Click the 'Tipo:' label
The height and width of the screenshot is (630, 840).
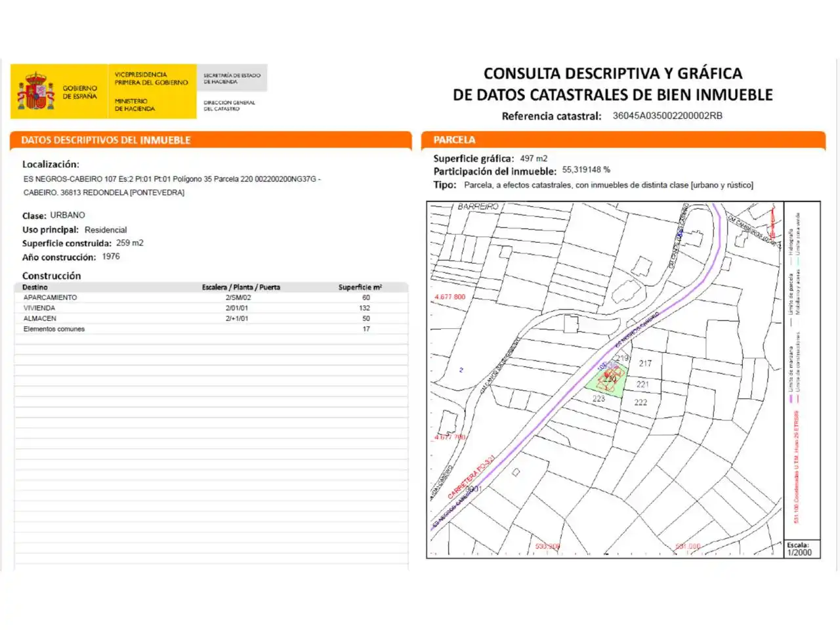(x=445, y=185)
